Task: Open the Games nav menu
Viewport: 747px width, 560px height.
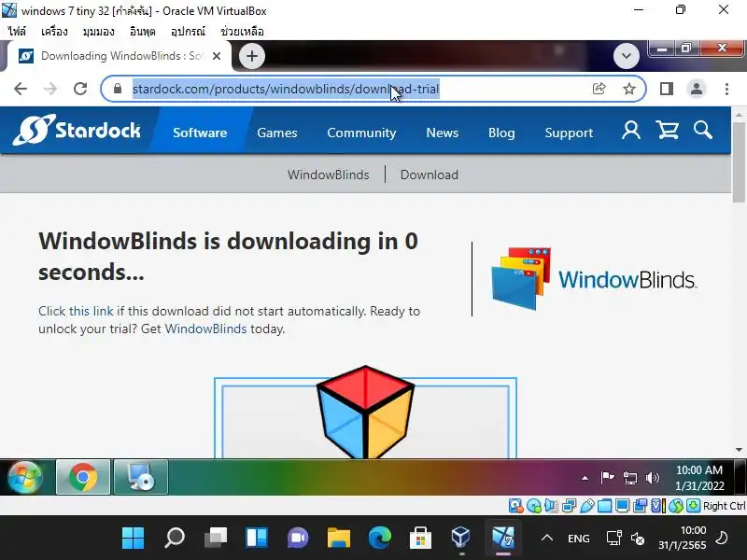Action: (x=276, y=133)
